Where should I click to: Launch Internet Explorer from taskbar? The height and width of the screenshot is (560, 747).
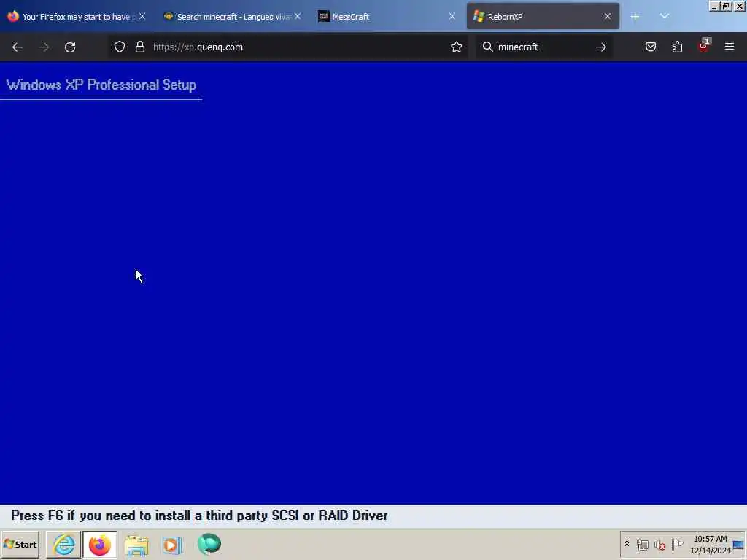pyautogui.click(x=64, y=544)
